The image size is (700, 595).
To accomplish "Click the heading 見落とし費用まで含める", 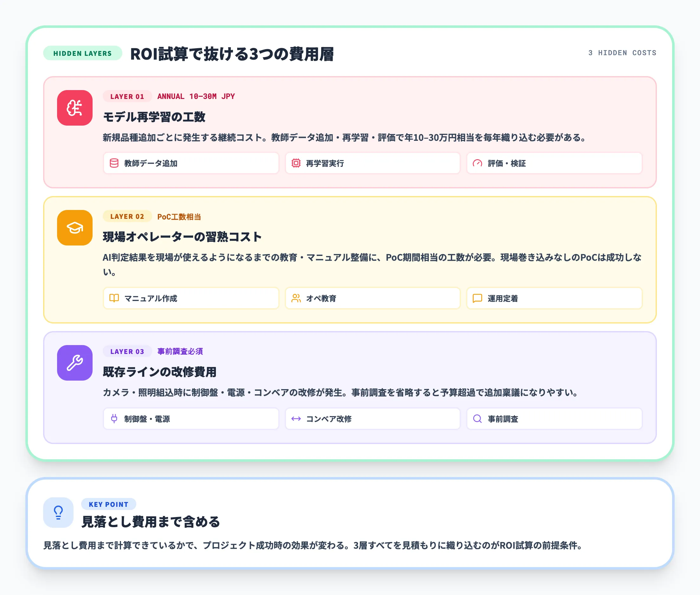I will point(151,521).
